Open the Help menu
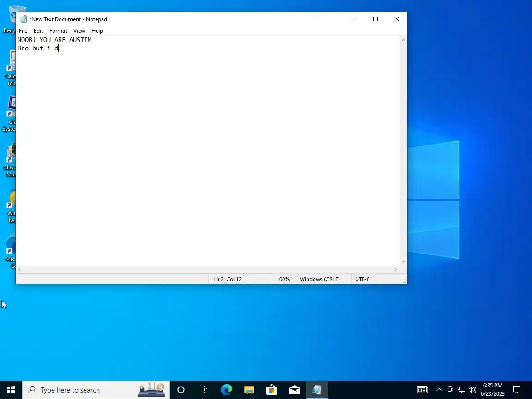 97,31
